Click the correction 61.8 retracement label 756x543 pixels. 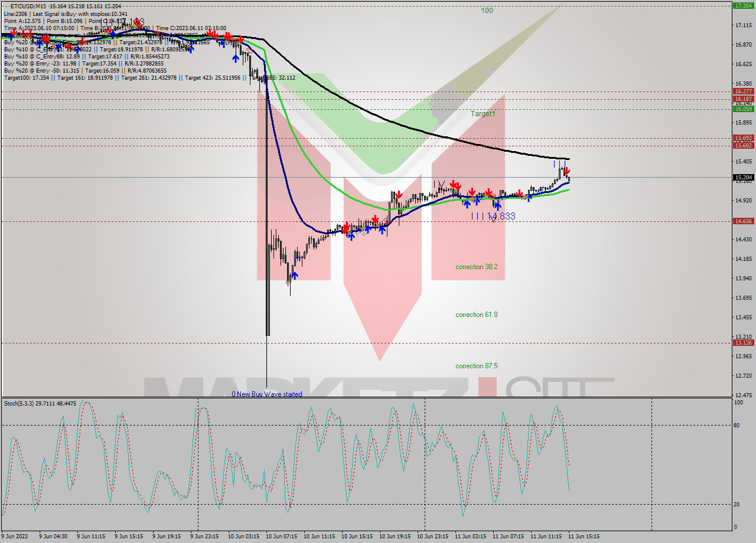tap(477, 314)
